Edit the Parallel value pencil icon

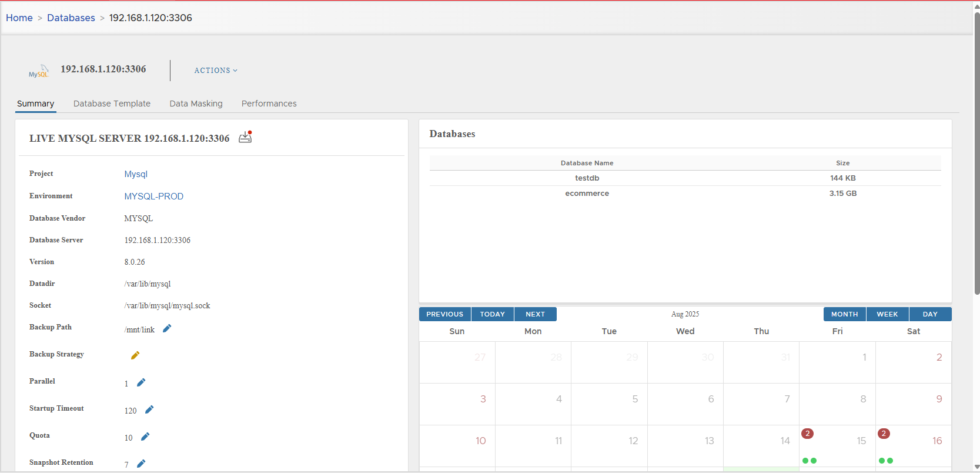point(141,383)
